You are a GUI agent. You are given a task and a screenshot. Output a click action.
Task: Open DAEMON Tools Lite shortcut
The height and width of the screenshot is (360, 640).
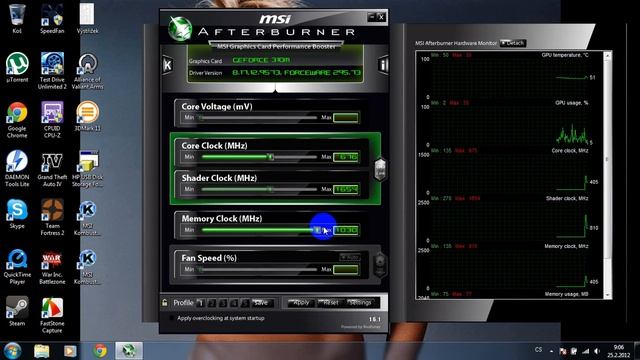coord(17,168)
